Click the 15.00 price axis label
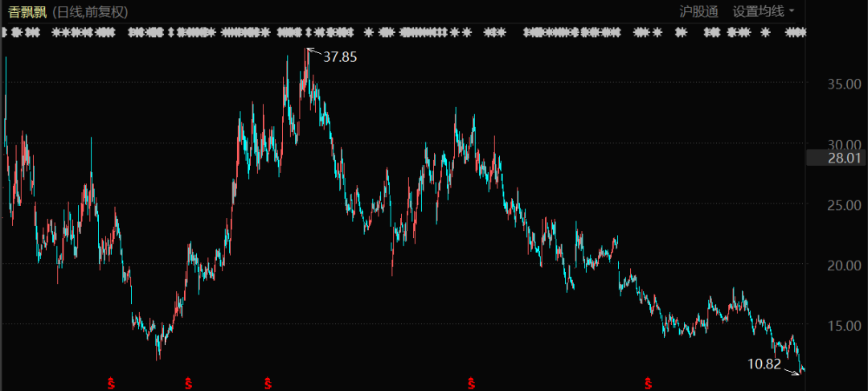 pyautogui.click(x=844, y=325)
